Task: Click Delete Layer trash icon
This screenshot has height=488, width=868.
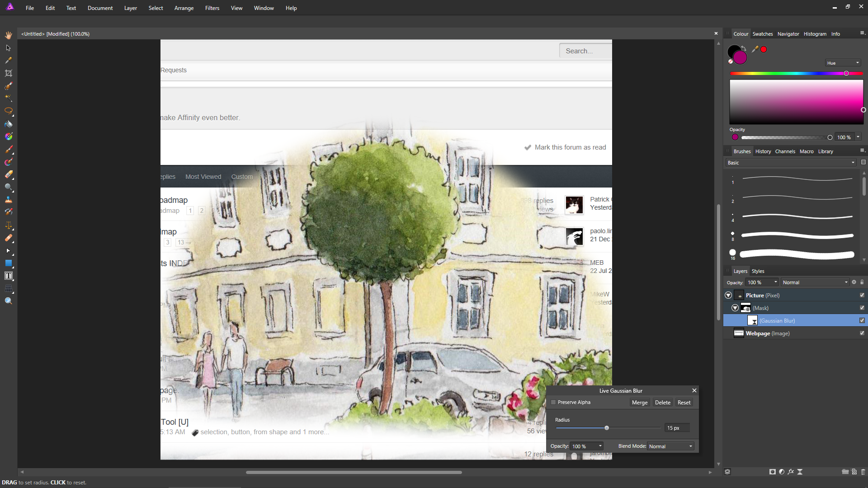Action: point(863,472)
